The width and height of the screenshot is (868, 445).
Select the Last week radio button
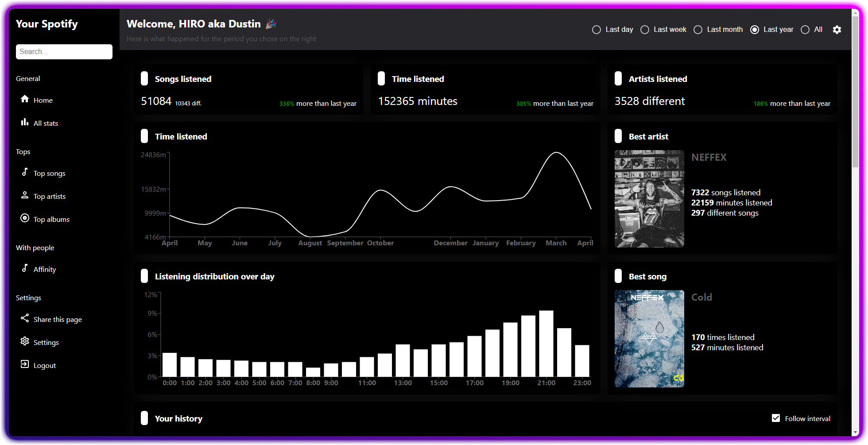[645, 30]
